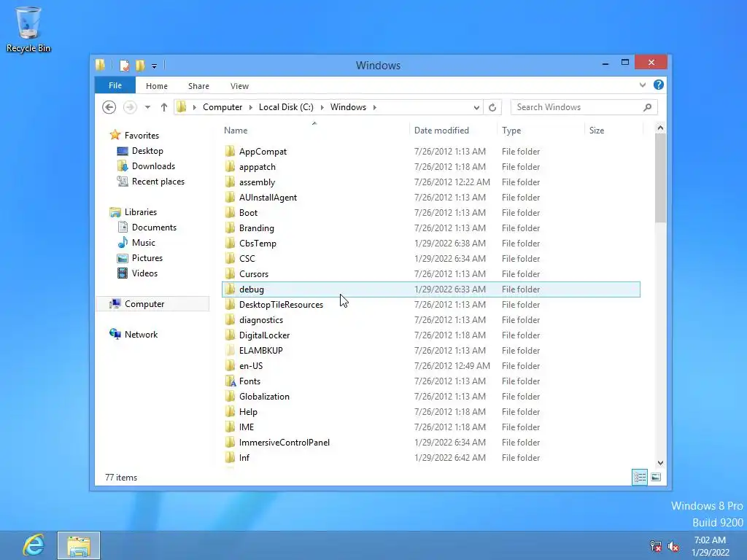Expand the arrow after Computer breadcrumb
The image size is (747, 560).
(x=251, y=107)
